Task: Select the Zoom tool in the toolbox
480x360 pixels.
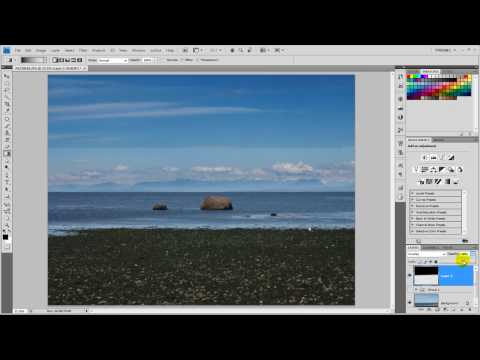Action: (7, 226)
